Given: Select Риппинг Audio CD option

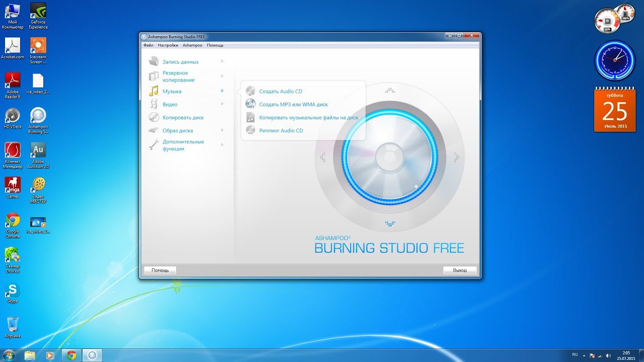Looking at the screenshot, I should pos(281,131).
